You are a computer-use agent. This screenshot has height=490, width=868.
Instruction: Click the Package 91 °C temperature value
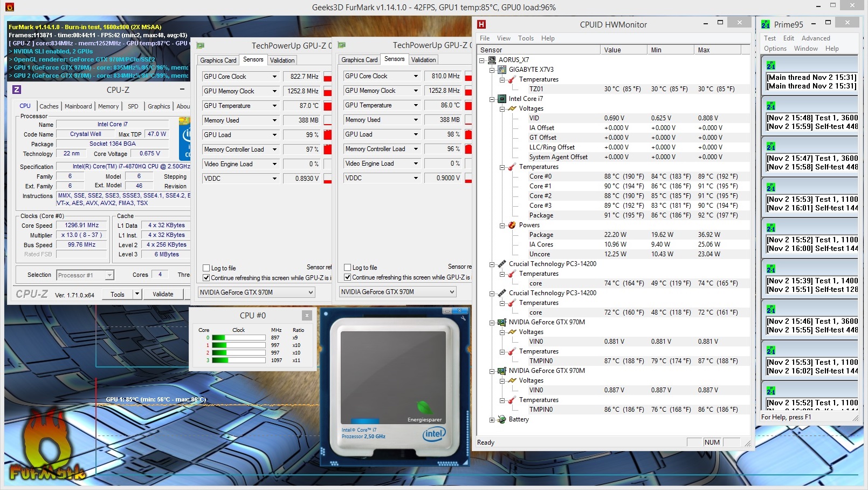[x=624, y=215]
